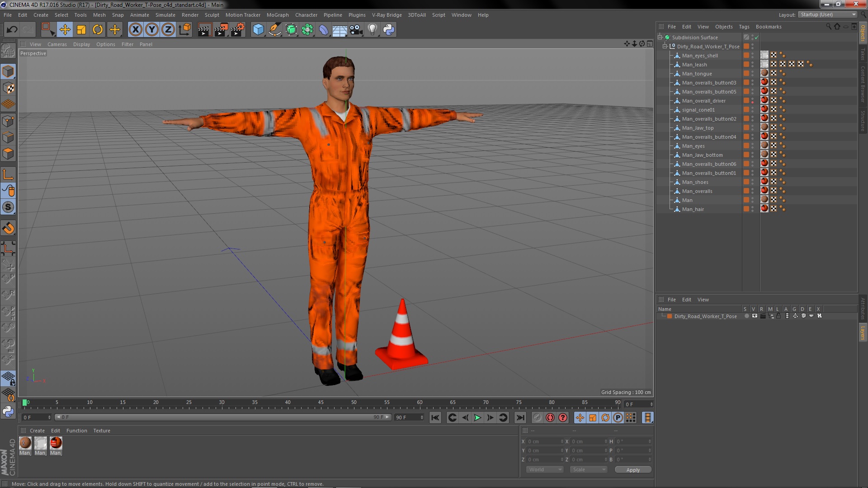Collapse the Subdivision Surface tree node
Viewport: 868px width, 488px height.
pos(660,37)
